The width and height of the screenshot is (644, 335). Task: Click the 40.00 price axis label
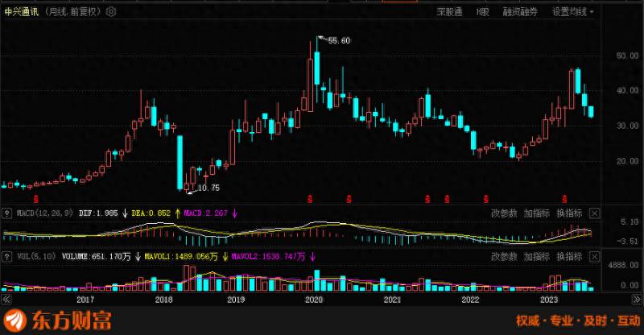(x=628, y=91)
